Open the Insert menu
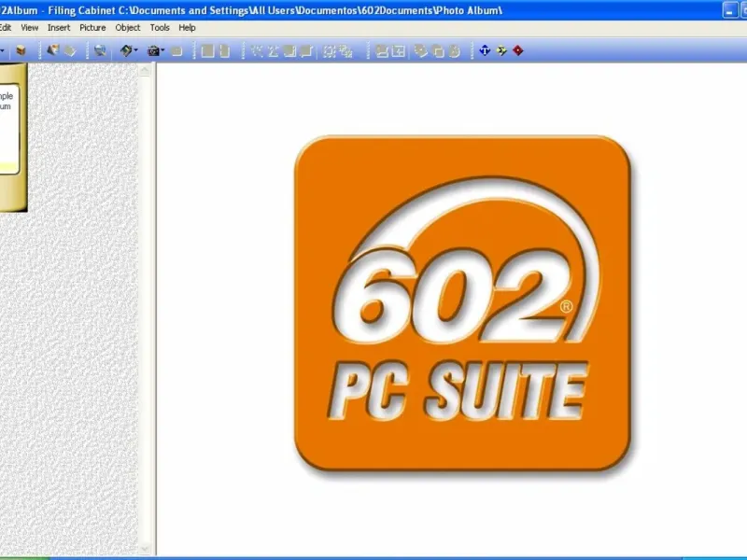The image size is (747, 560). tap(59, 28)
